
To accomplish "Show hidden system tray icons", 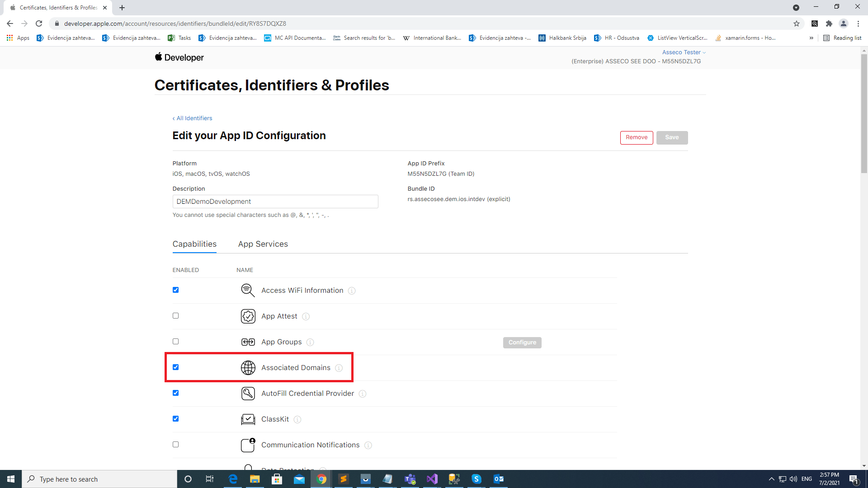I will click(x=771, y=479).
